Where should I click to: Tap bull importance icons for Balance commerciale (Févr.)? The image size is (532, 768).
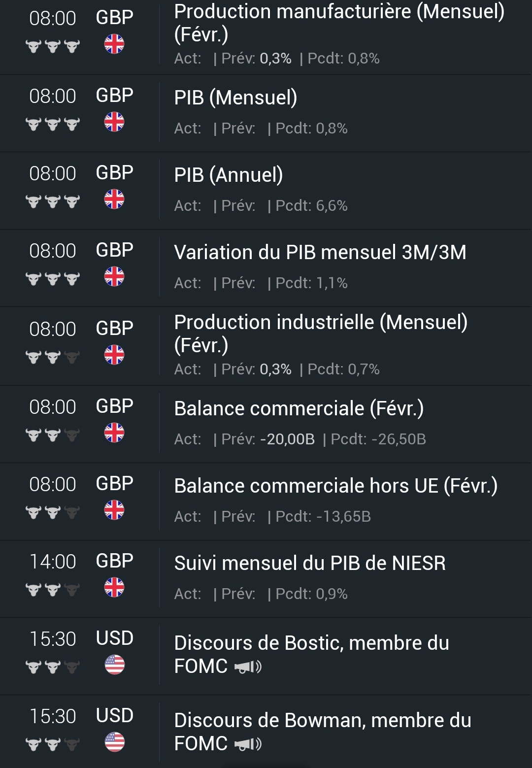click(x=53, y=434)
